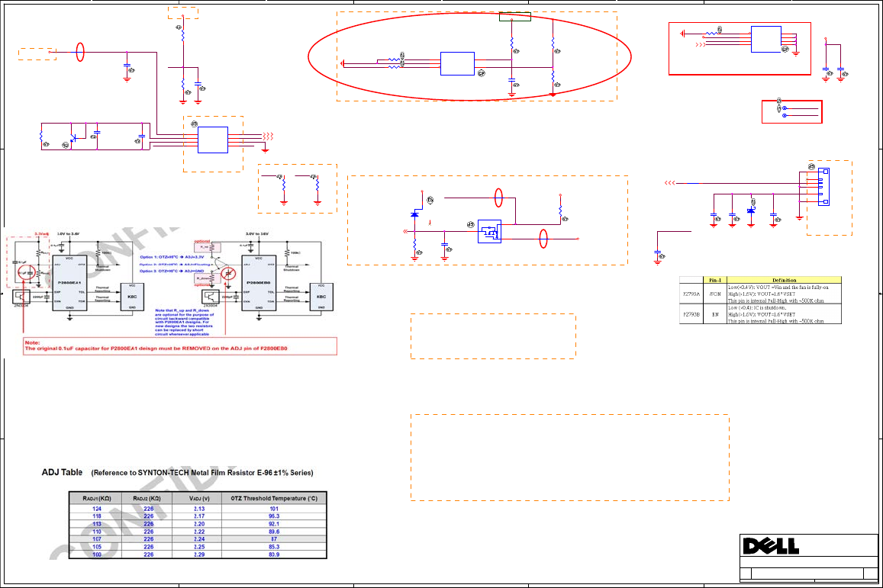Viewport: 883px width, 588px height.
Task: Select the OTZ threshold value 80.9
Action: pyautogui.click(x=274, y=554)
